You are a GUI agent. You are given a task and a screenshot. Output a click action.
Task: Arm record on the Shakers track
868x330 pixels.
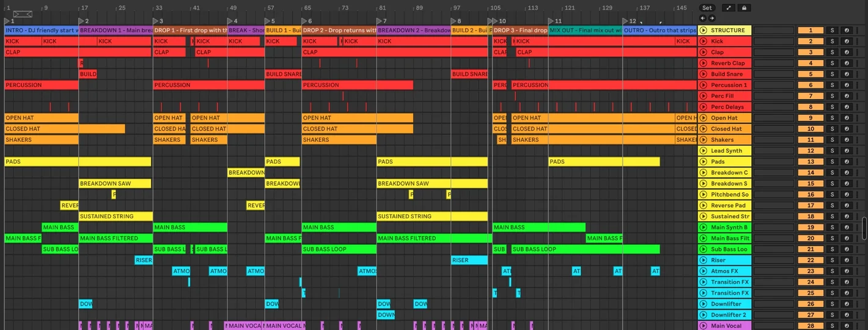pyautogui.click(x=847, y=140)
